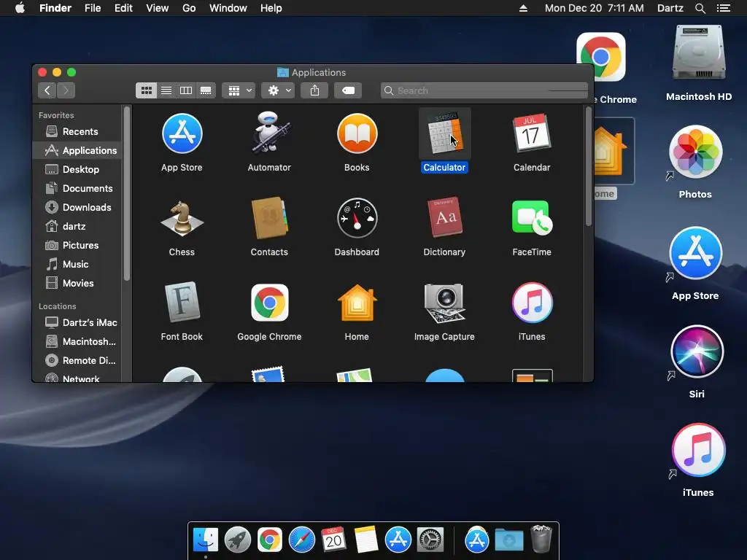Select Dartz's iMac in the sidebar
This screenshot has width=747, height=560.
point(77,322)
